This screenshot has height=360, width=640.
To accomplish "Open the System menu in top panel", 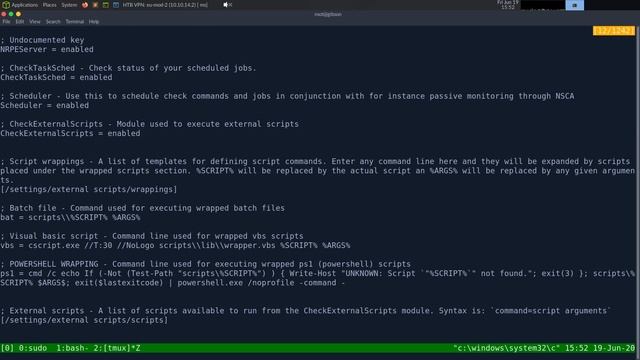I will tap(69, 5).
